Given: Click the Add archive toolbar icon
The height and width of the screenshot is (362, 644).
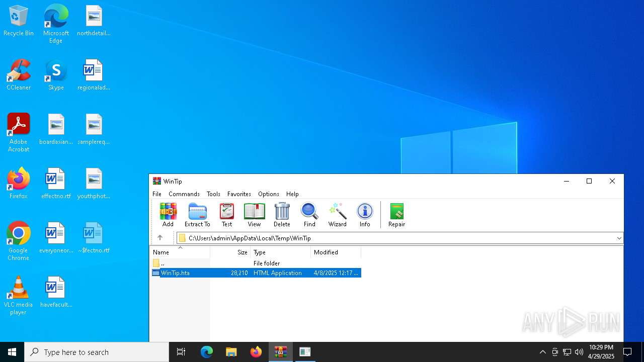Looking at the screenshot, I should pos(168,215).
